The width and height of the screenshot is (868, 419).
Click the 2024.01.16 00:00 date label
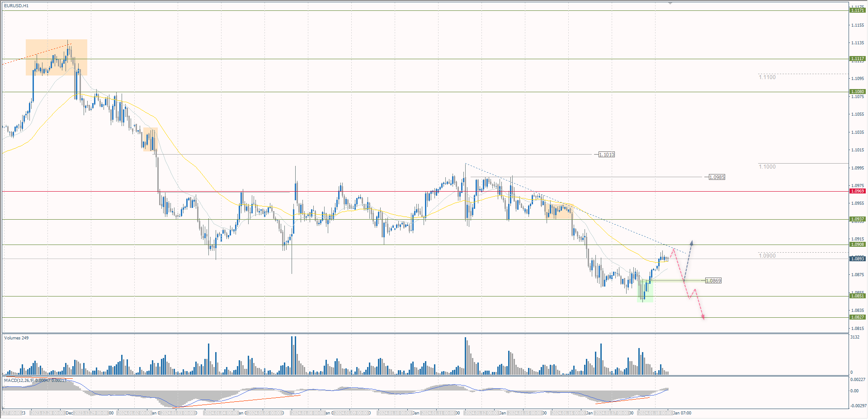(x=568, y=413)
